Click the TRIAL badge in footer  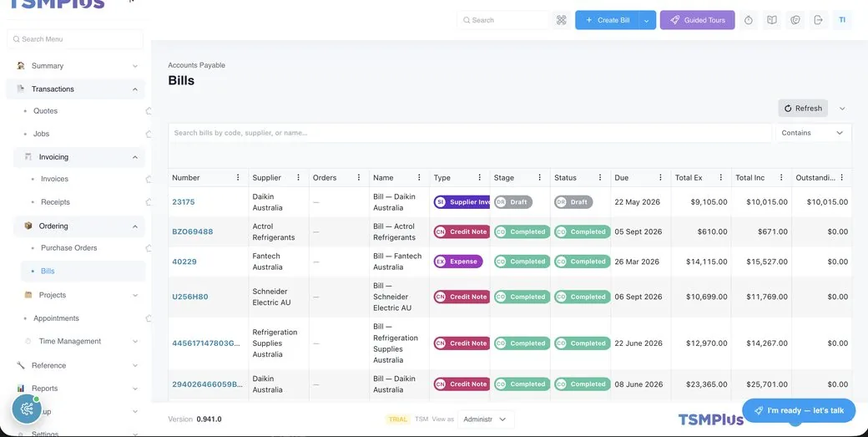[x=397, y=419]
